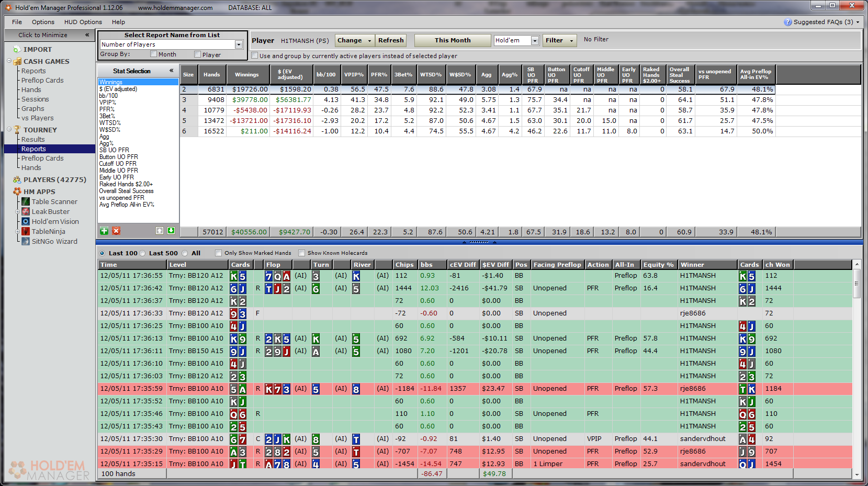Screen dimensions: 868x486
Task: Click the Cash Games coins icon
Action: click(x=17, y=61)
